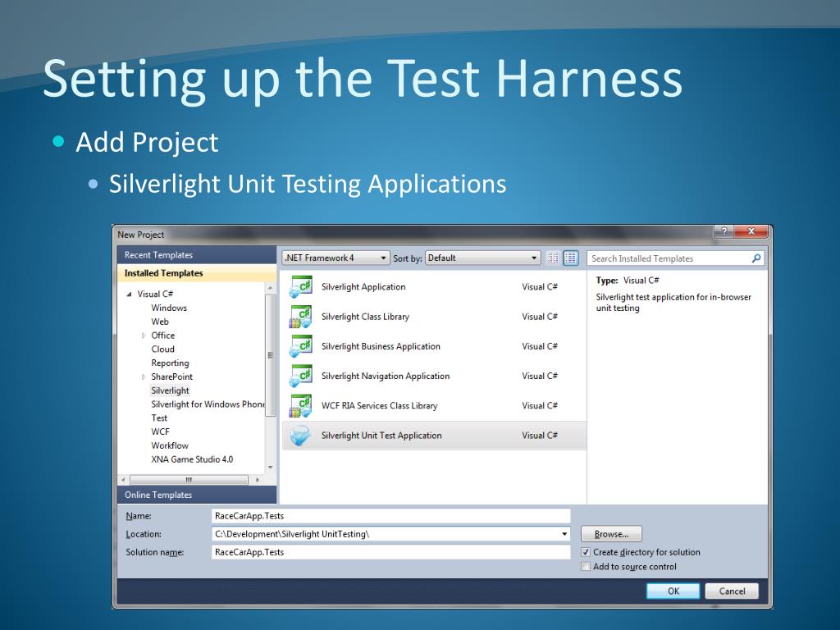Click the Browse... button
The width and height of the screenshot is (840, 630).
click(611, 534)
